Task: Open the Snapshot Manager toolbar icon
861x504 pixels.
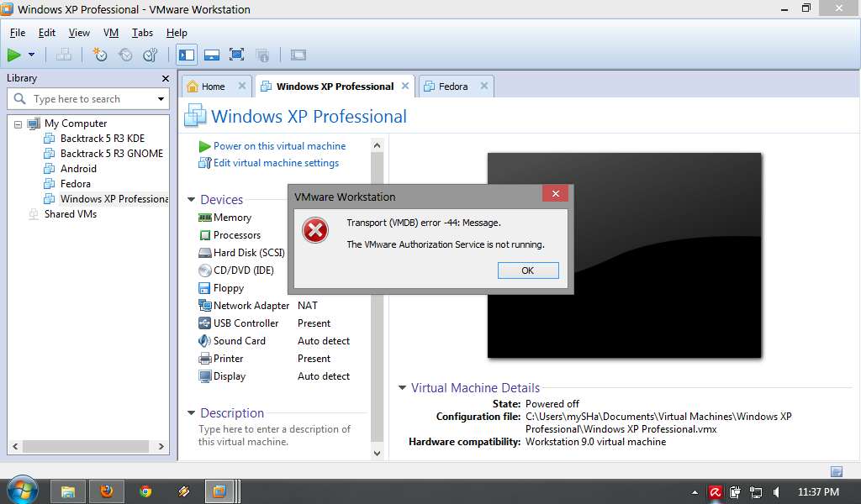Action: tap(150, 55)
